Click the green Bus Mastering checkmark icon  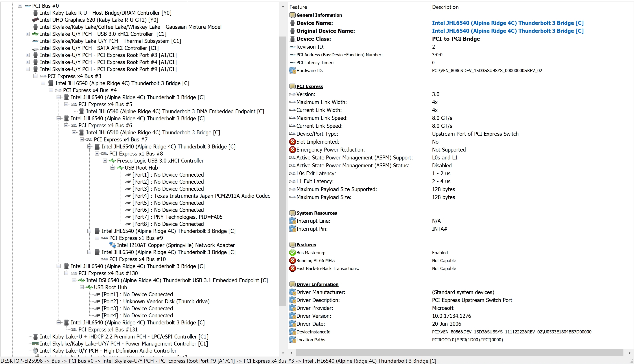pyautogui.click(x=292, y=252)
